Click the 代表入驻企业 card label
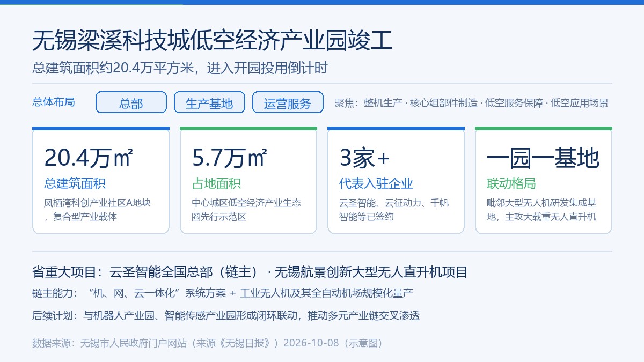 click(376, 183)
